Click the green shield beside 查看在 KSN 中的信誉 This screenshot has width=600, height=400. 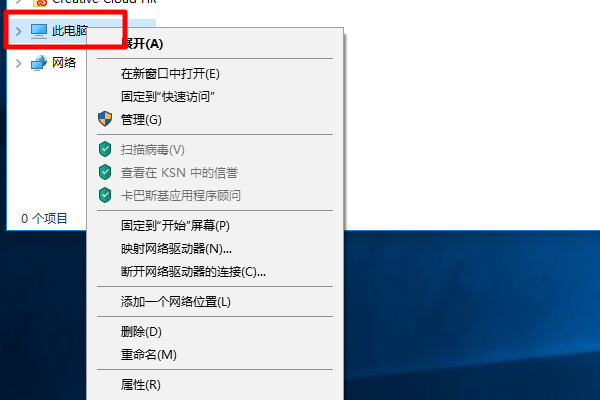coord(105,172)
